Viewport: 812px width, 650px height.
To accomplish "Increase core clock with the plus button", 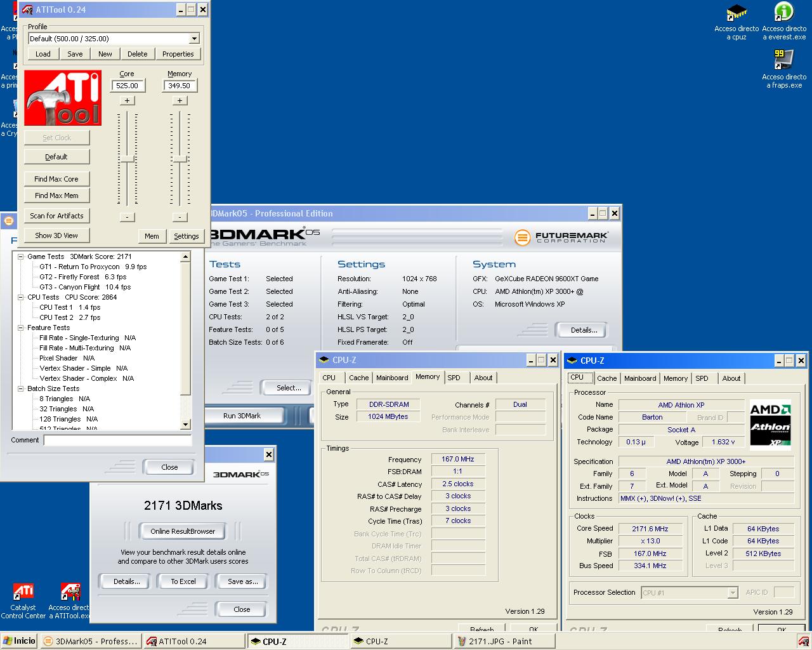I will [x=127, y=100].
